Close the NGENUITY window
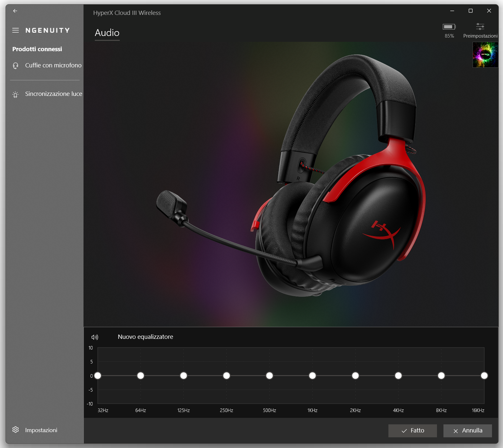This screenshot has width=503, height=448. (489, 11)
